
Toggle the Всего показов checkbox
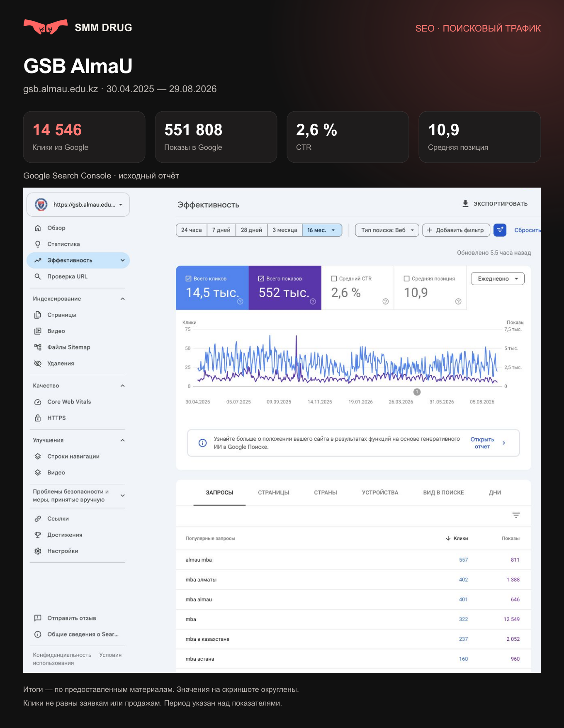pyautogui.click(x=261, y=278)
